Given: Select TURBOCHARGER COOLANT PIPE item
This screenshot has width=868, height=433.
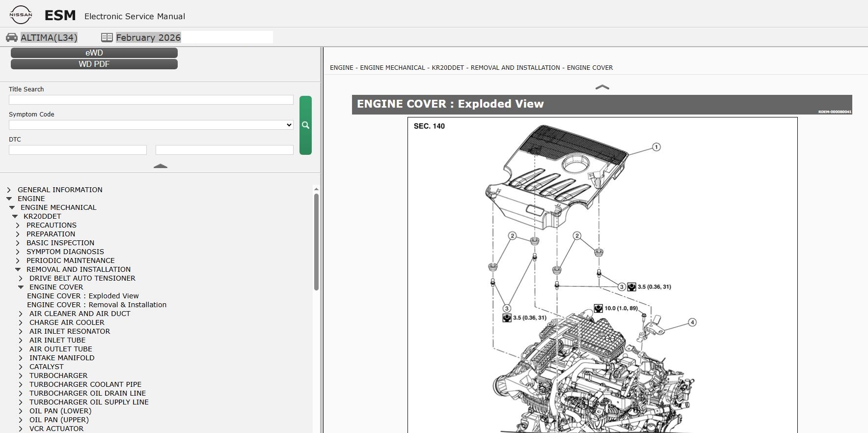Looking at the screenshot, I should point(85,384).
